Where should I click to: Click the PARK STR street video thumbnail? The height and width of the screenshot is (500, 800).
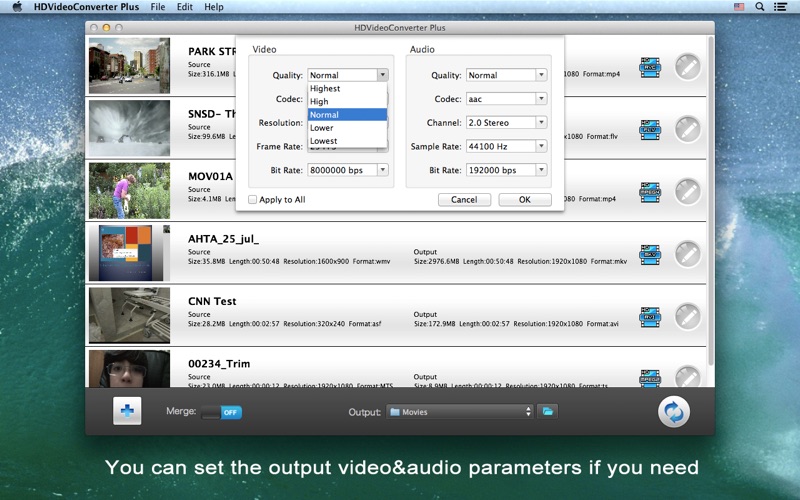pyautogui.click(x=129, y=65)
